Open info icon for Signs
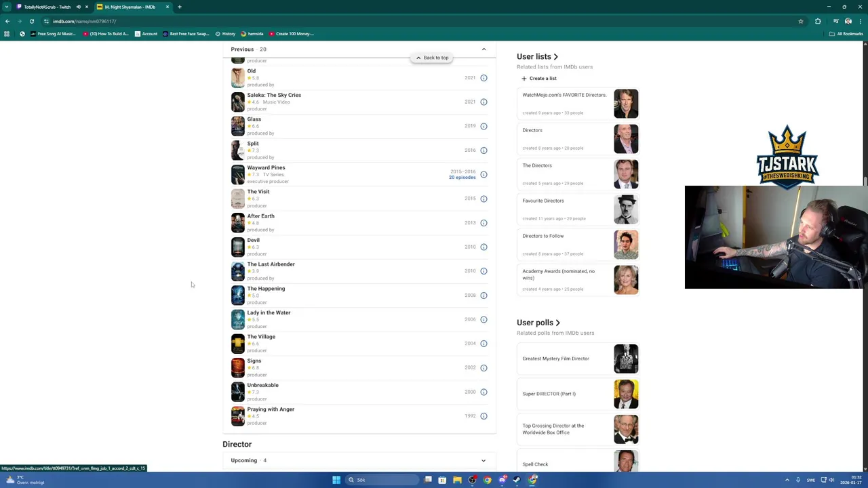This screenshot has height=488, width=868. point(484,368)
